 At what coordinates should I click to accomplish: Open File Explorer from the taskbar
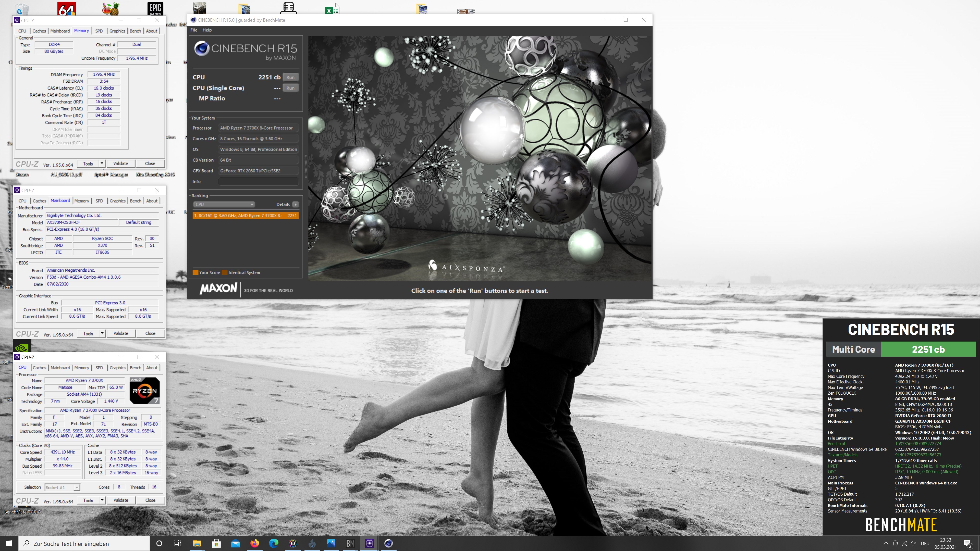coord(197,543)
